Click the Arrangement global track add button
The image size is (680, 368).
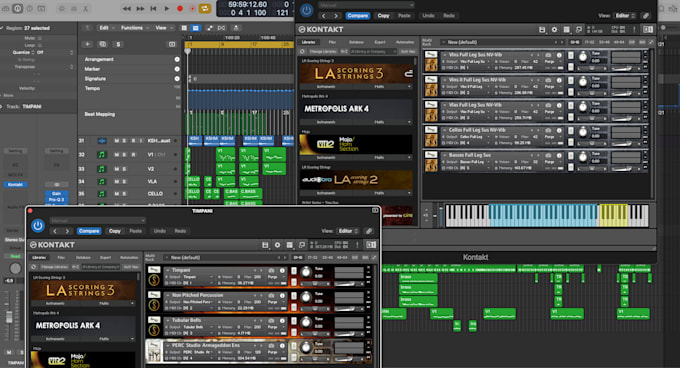point(177,59)
